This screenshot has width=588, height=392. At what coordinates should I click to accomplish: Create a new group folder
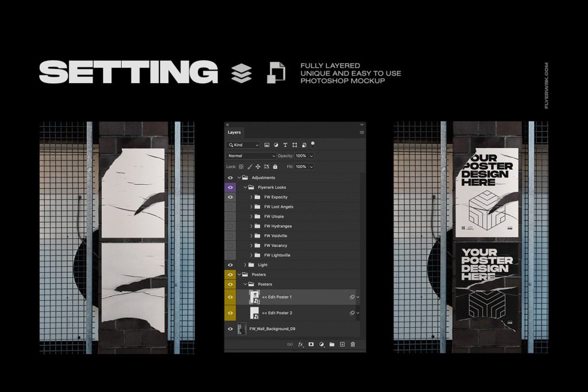click(x=332, y=344)
